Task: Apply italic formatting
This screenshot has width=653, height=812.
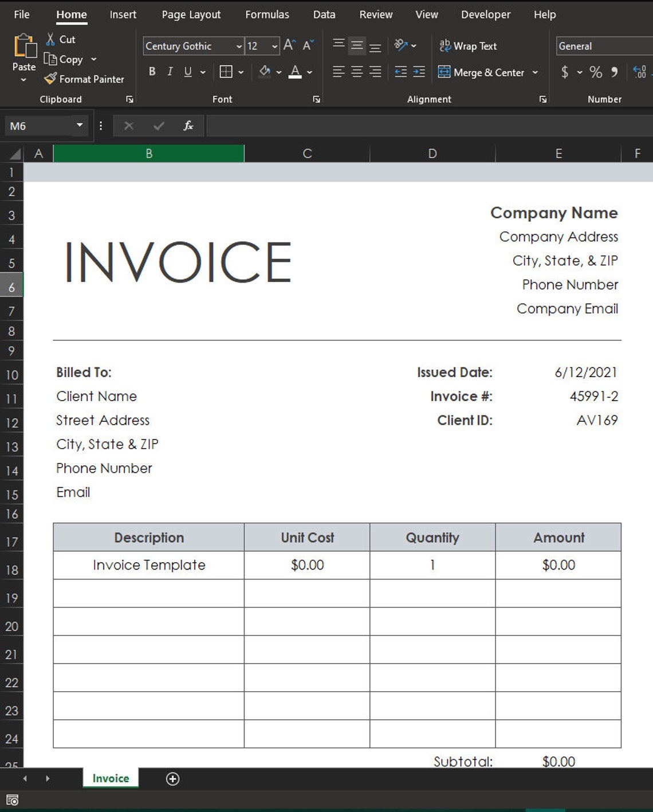Action: pyautogui.click(x=170, y=72)
